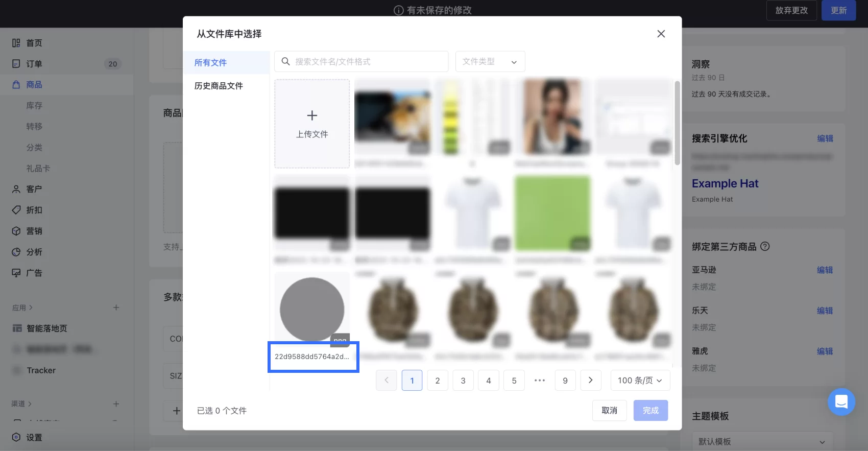Open 商品 in the sidebar

[x=34, y=85]
